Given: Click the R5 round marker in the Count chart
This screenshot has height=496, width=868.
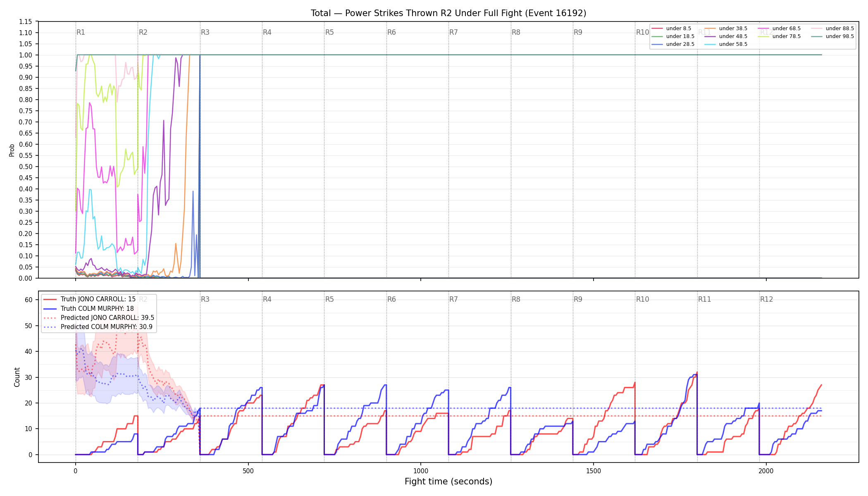Looking at the screenshot, I should 329,299.
